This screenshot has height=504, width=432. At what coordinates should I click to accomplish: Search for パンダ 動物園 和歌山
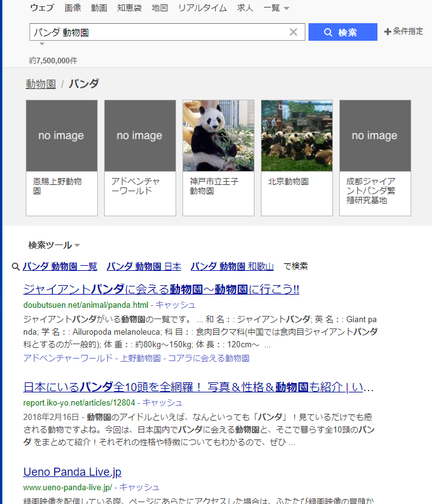(x=232, y=266)
